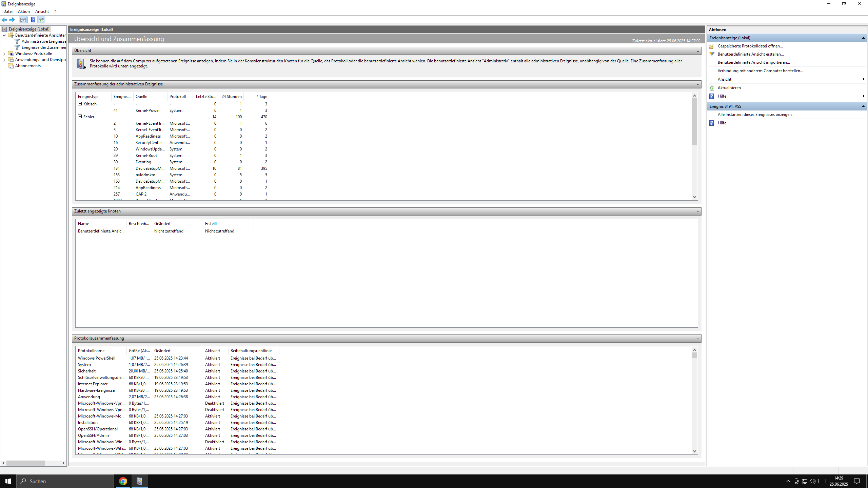This screenshot has height=488, width=868.
Task: Click the show/hide console tree toolbar icon
Action: pos(23,20)
